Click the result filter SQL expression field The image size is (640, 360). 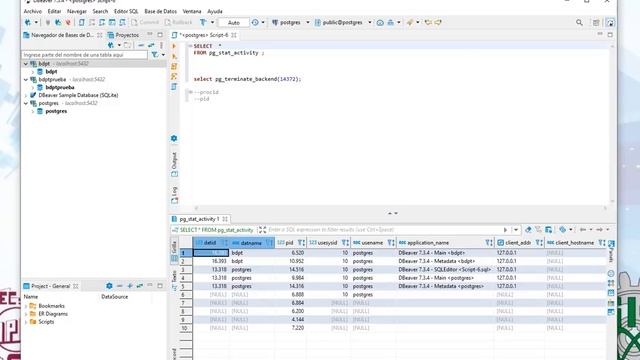point(384,230)
